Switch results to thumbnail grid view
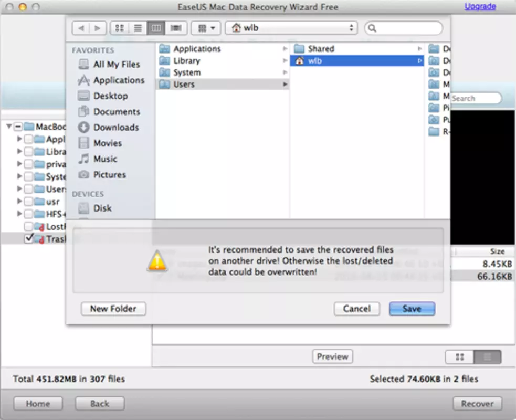516x420 pixels. (x=460, y=357)
